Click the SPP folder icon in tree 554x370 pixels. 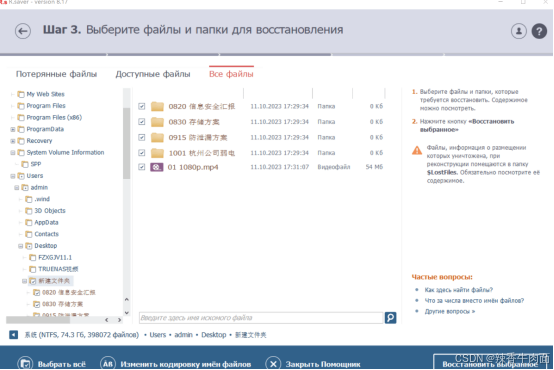coord(25,164)
